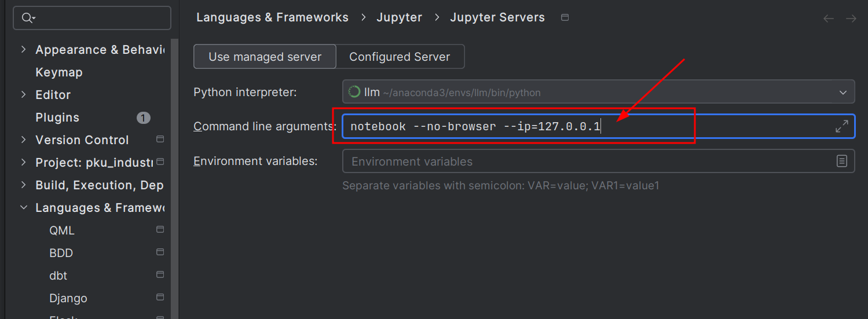Click the Plugins update count badge

coord(144,118)
